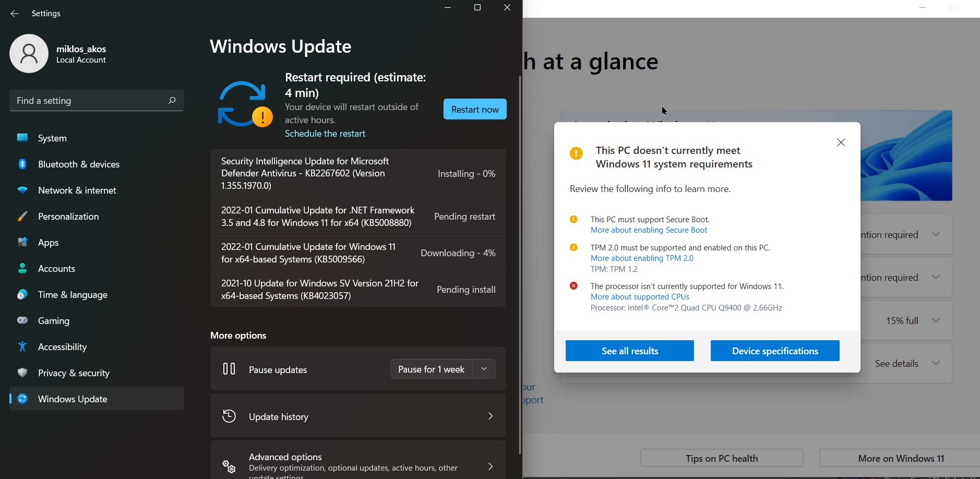The height and width of the screenshot is (479, 980).
Task: Click the Pause updates pause icon
Action: point(229,369)
